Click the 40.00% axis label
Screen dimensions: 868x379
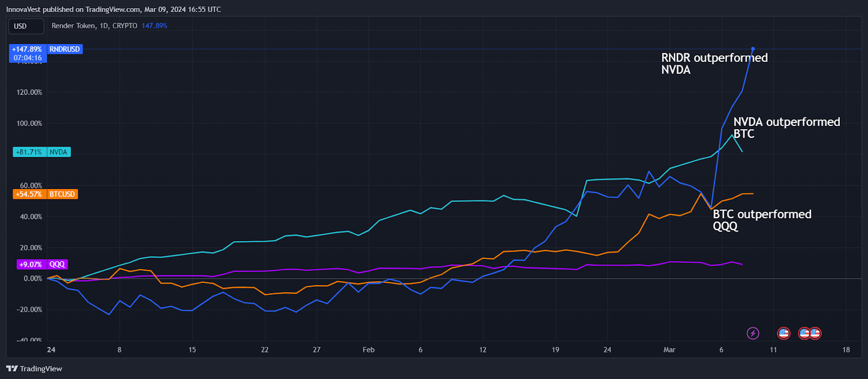(31, 217)
